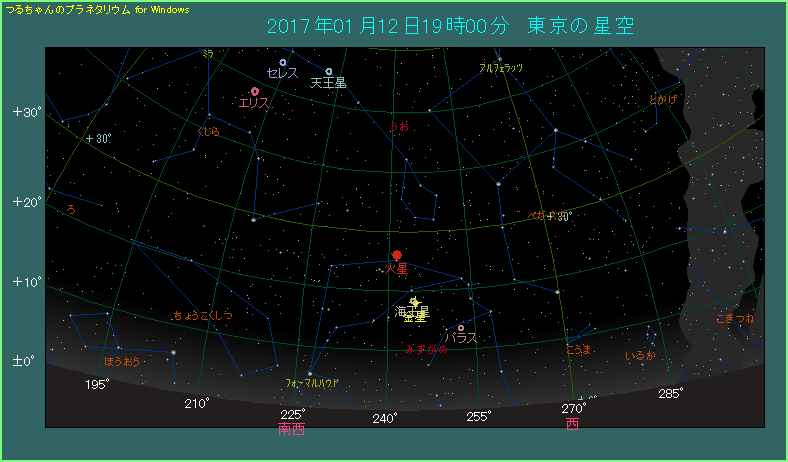Click the Uranus (天王星) planet marker

tap(329, 71)
